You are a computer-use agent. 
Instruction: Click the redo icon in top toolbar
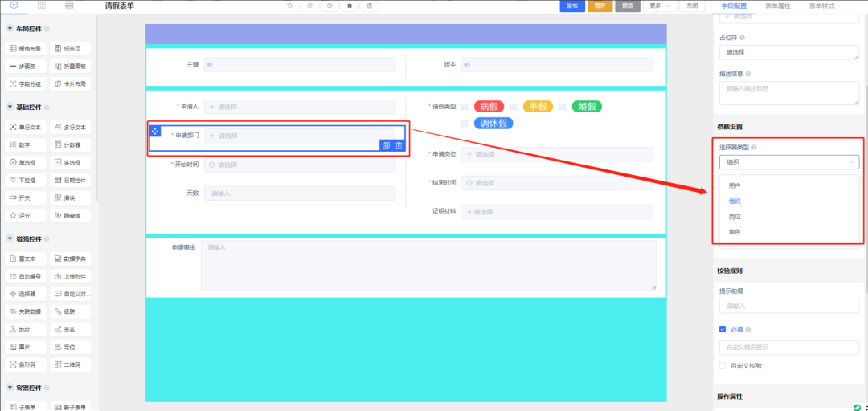click(309, 6)
